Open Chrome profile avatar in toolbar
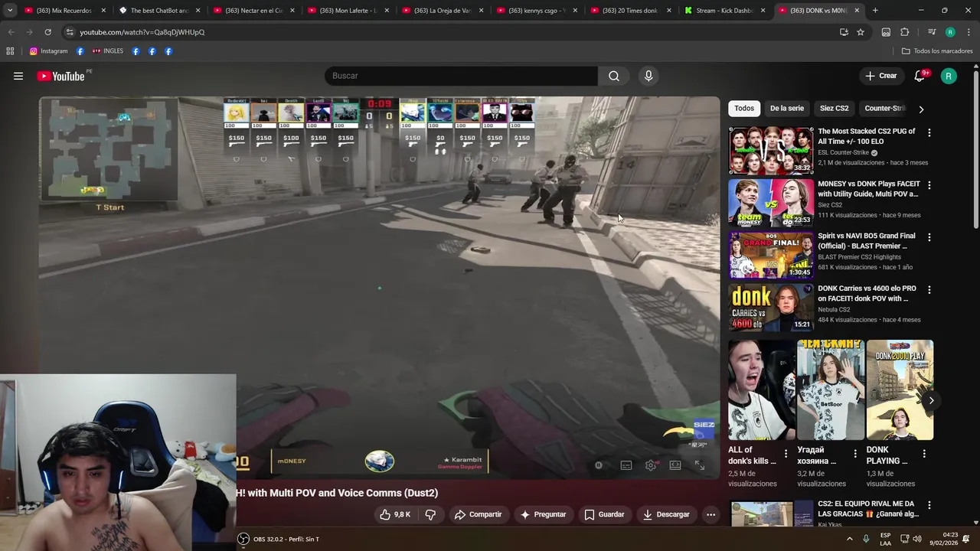Image resolution: width=980 pixels, height=551 pixels. pos(950,32)
